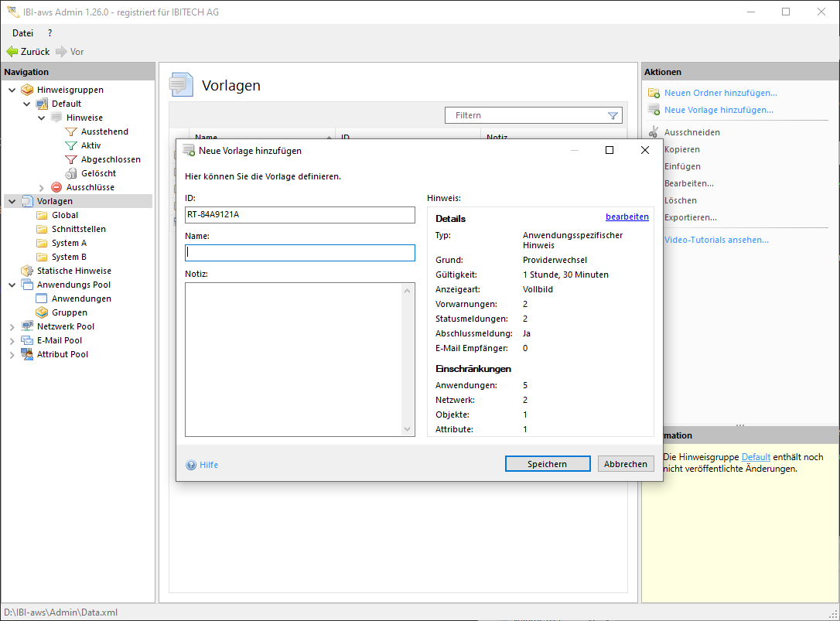Click into the Name input field
The height and width of the screenshot is (621, 840).
click(x=299, y=253)
